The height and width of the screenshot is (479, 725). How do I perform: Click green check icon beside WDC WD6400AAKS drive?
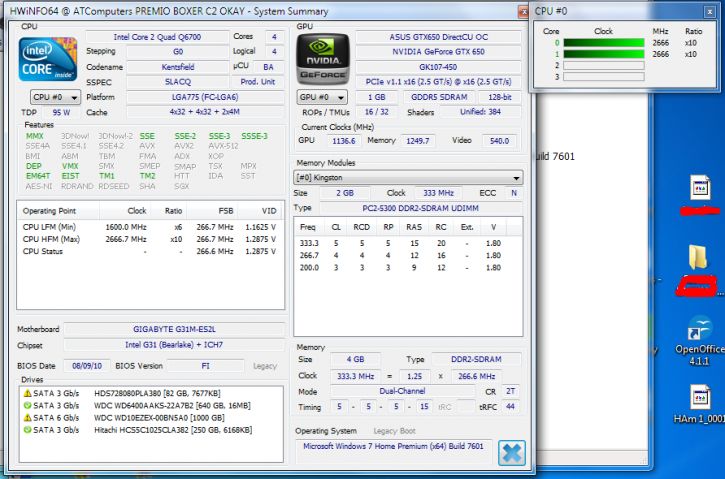(27, 405)
